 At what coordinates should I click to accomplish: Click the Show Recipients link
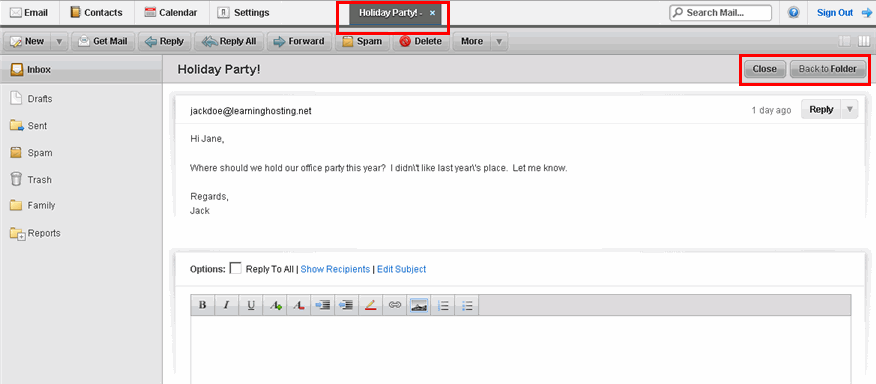[335, 269]
